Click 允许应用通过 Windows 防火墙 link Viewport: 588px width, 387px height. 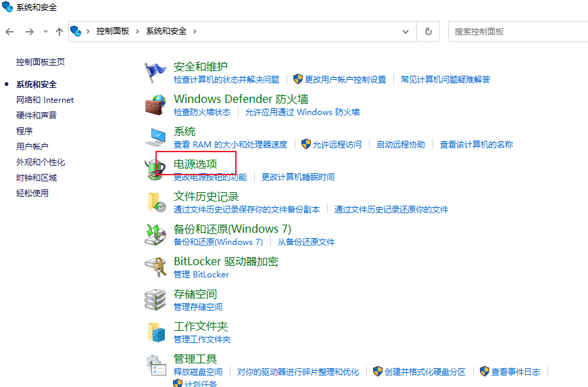pos(302,112)
